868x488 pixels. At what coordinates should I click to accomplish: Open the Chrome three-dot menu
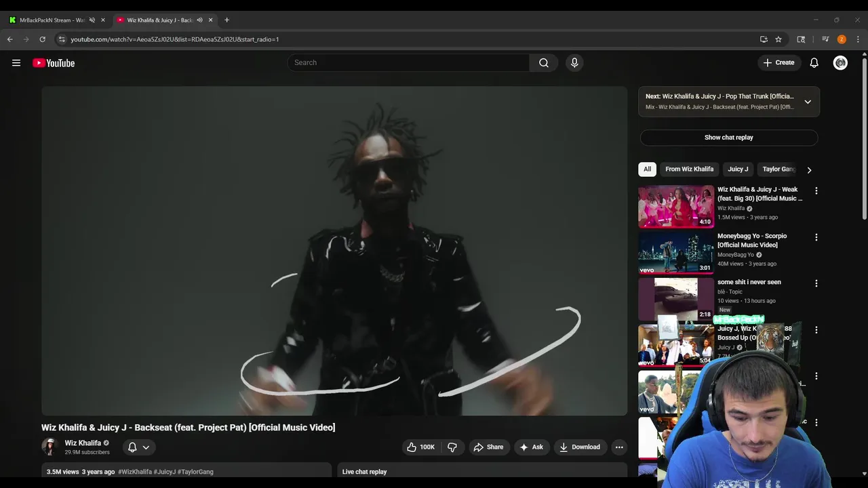pos(858,39)
